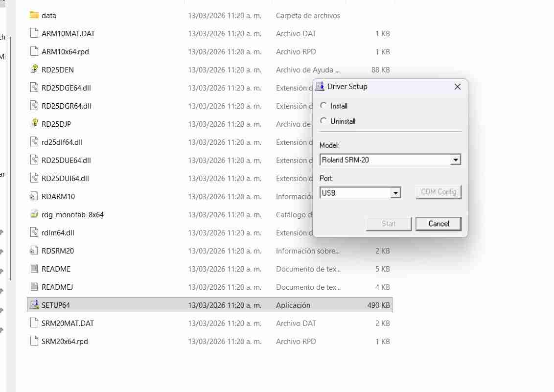Select the file name rdlm64.dll
554x392 pixels.
coord(58,233)
